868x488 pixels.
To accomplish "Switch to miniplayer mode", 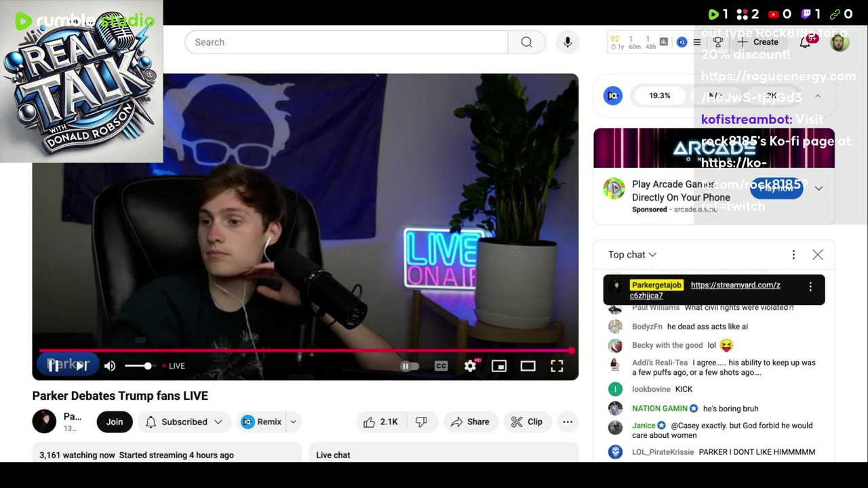I will tap(499, 366).
